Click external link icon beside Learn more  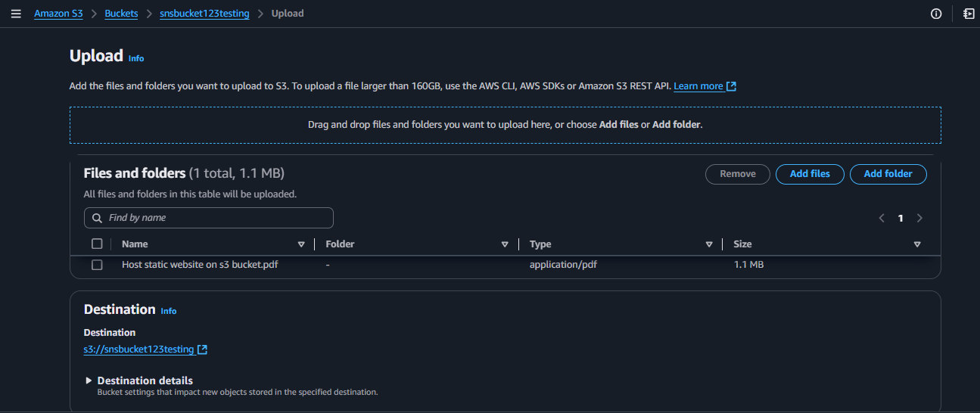coord(731,86)
